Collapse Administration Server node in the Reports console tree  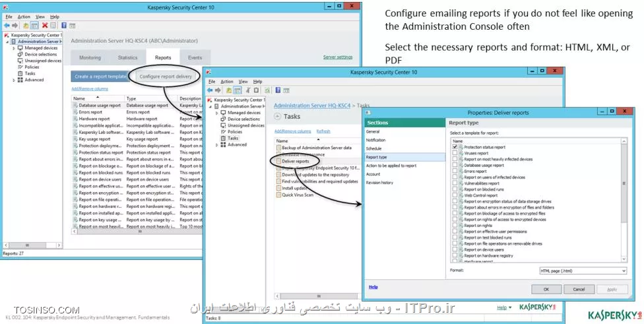(7, 42)
